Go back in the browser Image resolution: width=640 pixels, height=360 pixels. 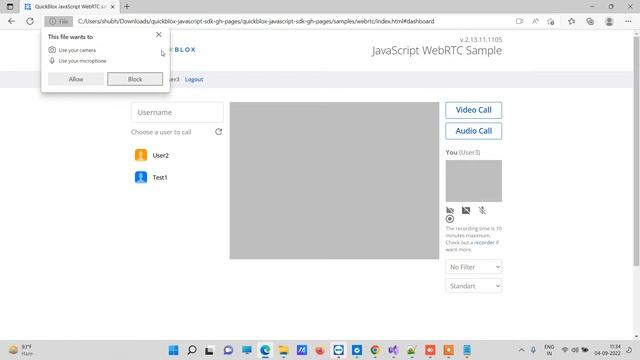[11, 21]
